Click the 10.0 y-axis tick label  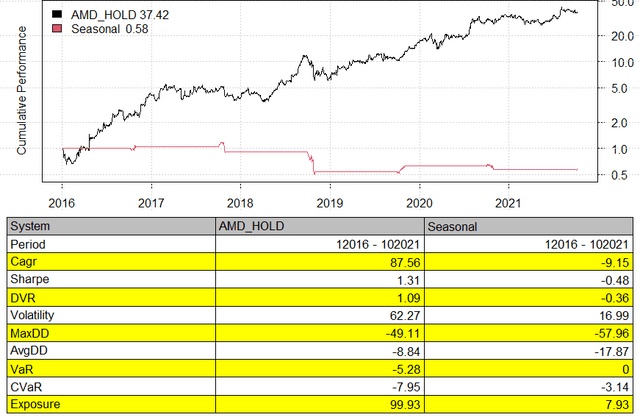tap(622, 63)
